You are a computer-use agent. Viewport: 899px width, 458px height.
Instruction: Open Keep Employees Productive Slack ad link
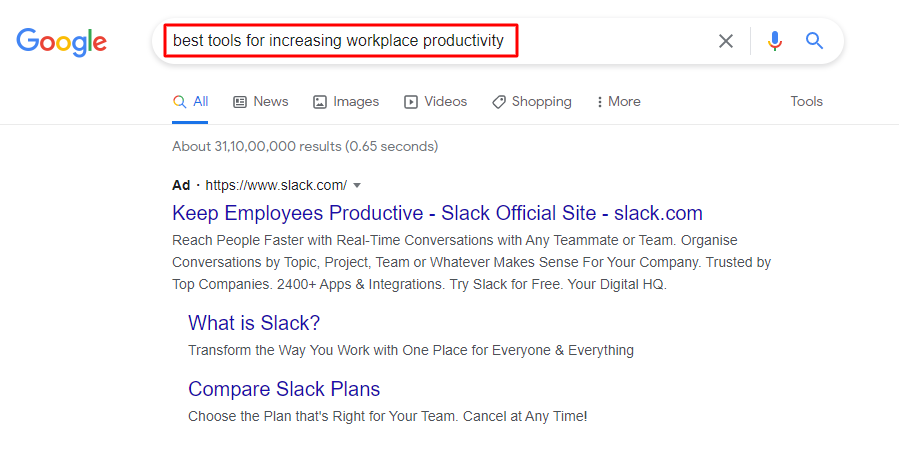(x=437, y=213)
